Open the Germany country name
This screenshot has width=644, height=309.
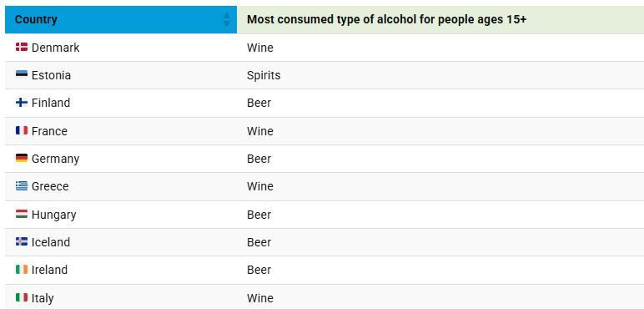point(55,159)
